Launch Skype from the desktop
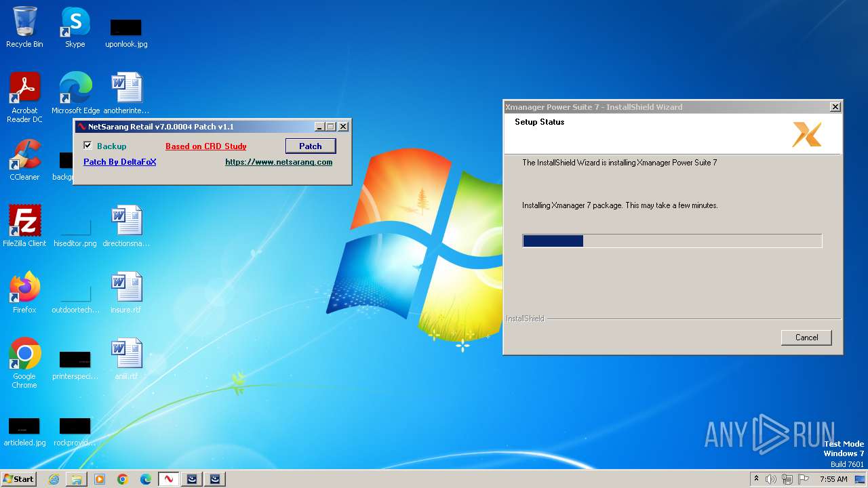868x488 pixels. [75, 27]
